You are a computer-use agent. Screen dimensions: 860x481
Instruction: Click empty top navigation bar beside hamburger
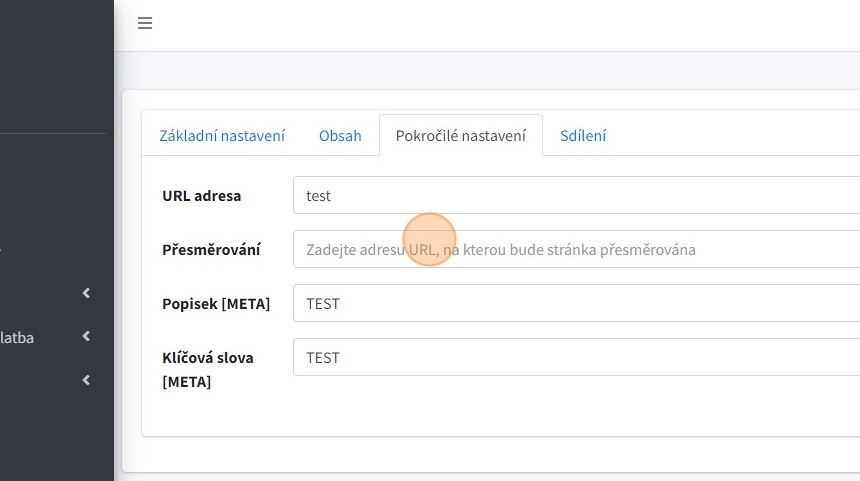pyautogui.click(x=500, y=24)
